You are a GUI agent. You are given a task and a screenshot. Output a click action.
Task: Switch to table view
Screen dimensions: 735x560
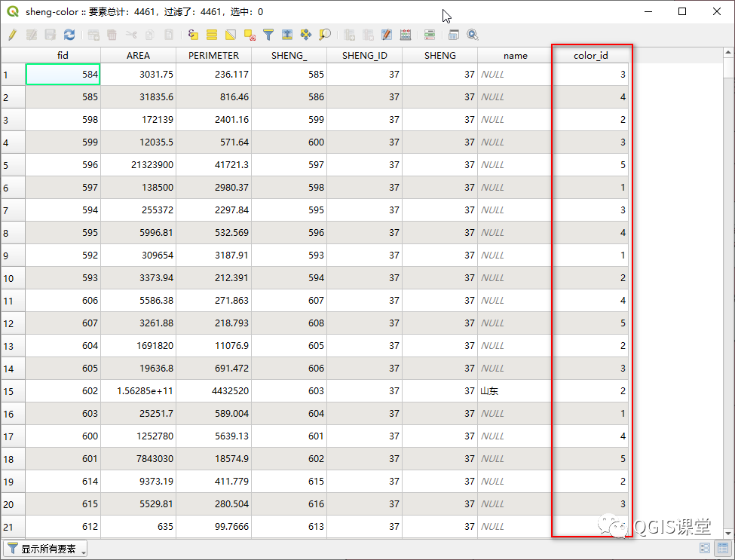722,548
